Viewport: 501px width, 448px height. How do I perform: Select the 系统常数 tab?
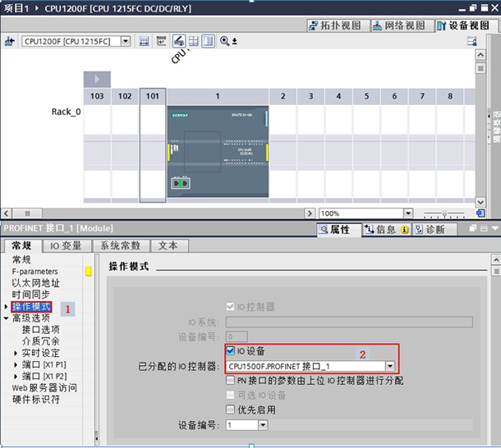pyautogui.click(x=120, y=246)
